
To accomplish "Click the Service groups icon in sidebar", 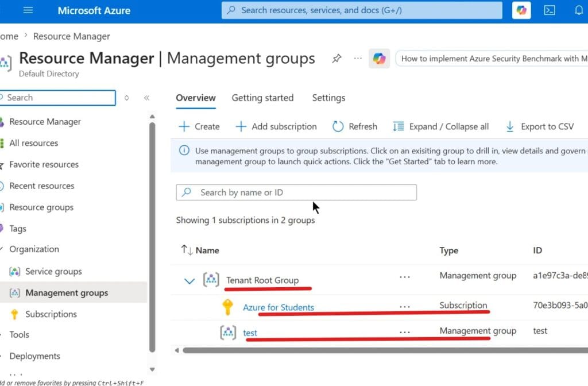I will point(14,272).
